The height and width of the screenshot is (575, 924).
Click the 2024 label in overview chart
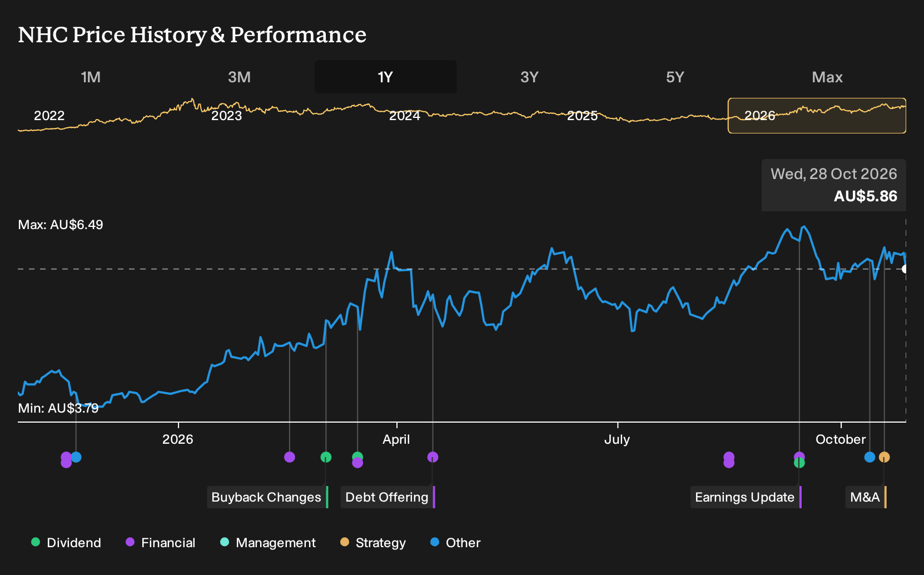coord(404,116)
